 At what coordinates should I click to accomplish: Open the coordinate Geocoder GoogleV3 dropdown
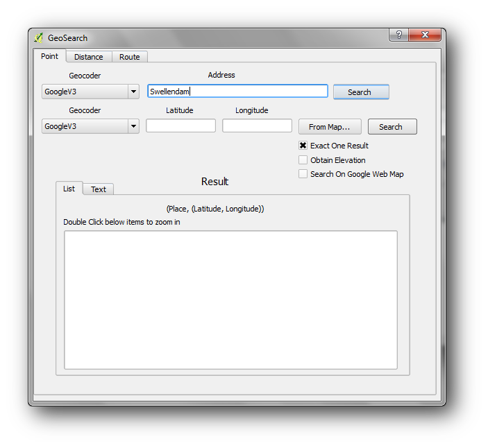click(x=90, y=126)
